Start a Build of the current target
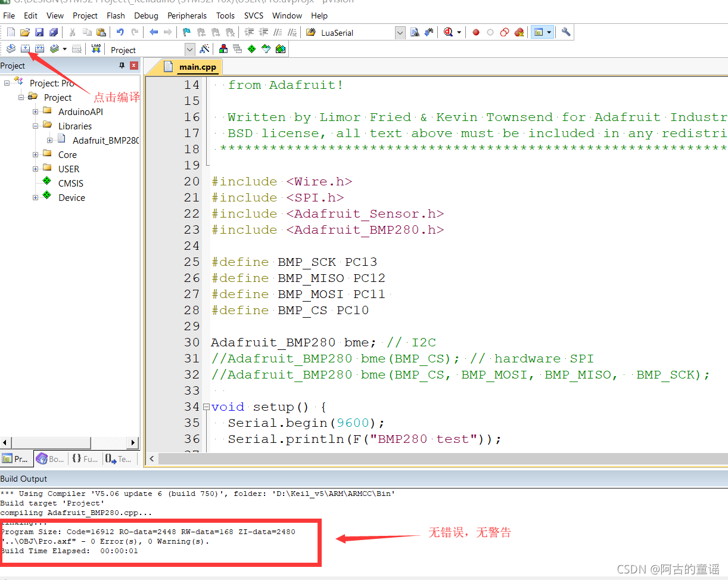 (x=25, y=48)
